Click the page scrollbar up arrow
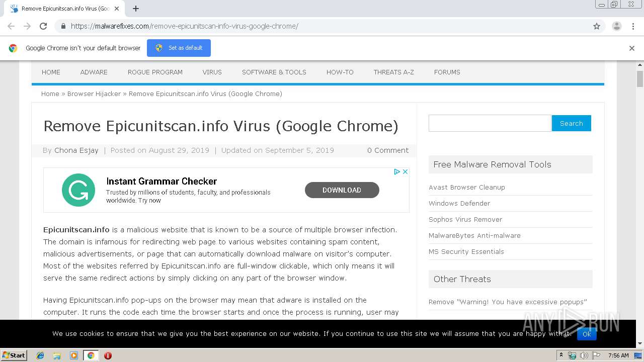This screenshot has height=362, width=644. tap(640, 65)
